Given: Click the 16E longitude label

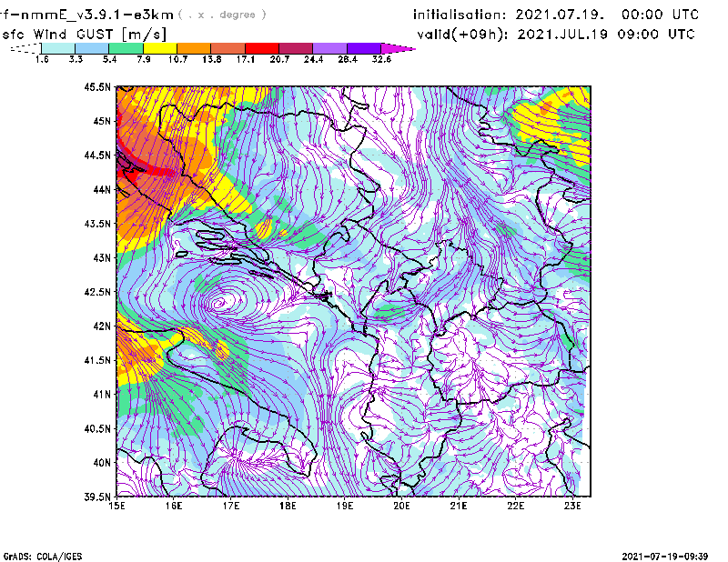Looking at the screenshot, I should click(174, 506).
